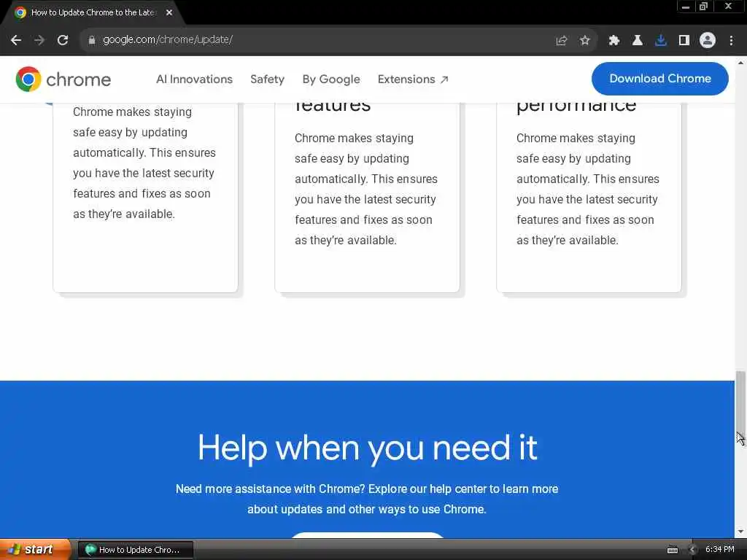
Task: Bookmark this tab with star icon
Action: point(585,41)
